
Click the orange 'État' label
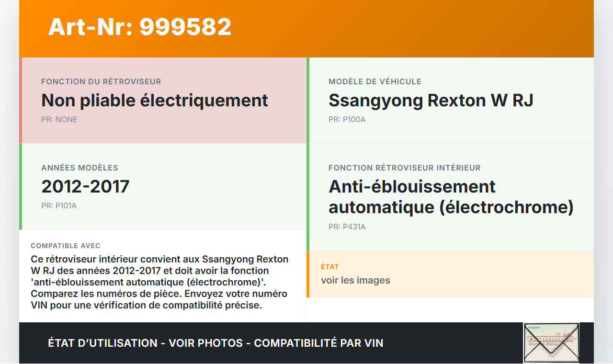coord(329,267)
